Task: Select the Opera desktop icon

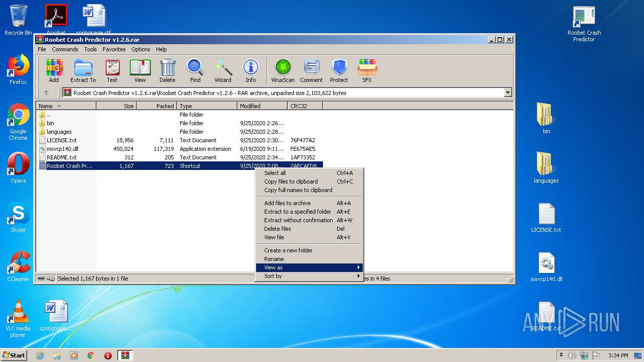Action: click(18, 168)
